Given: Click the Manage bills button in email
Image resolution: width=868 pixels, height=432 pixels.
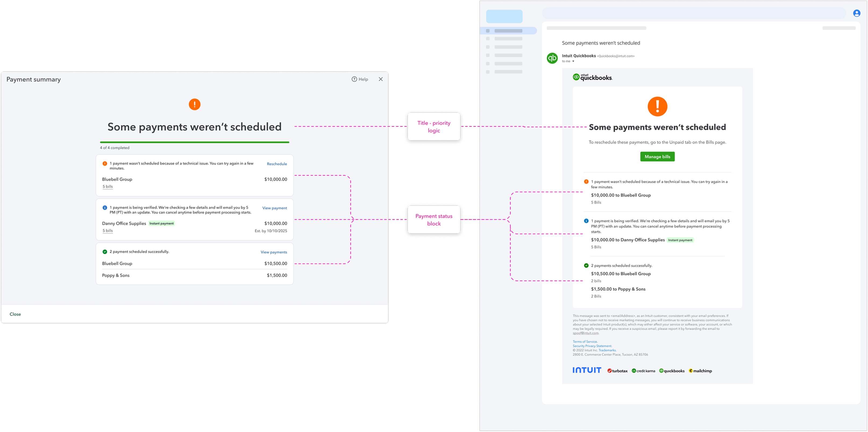Looking at the screenshot, I should pyautogui.click(x=657, y=157).
